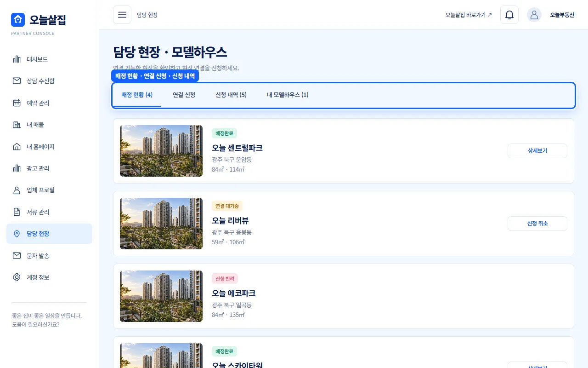588x368 pixels.
Task: Click the 담당 현장 map pin icon
Action: [x=17, y=234]
